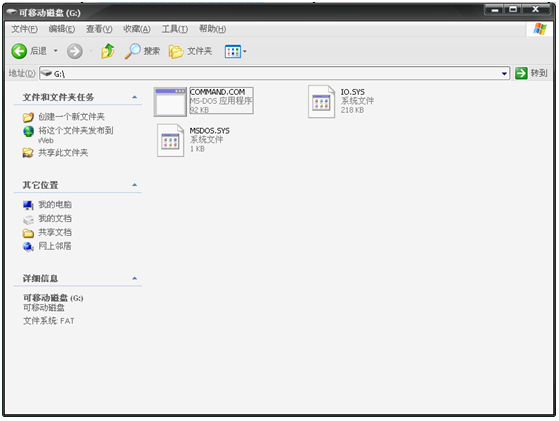Maximize the 可移动磁盘 (G:) window
Image resolution: width=559 pixels, height=421 pixels.
513,10
